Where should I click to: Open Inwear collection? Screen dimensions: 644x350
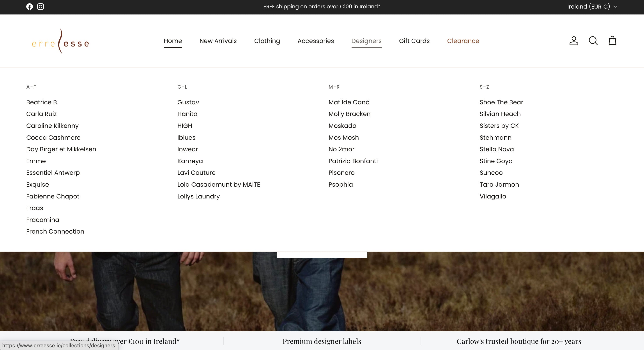point(188,149)
